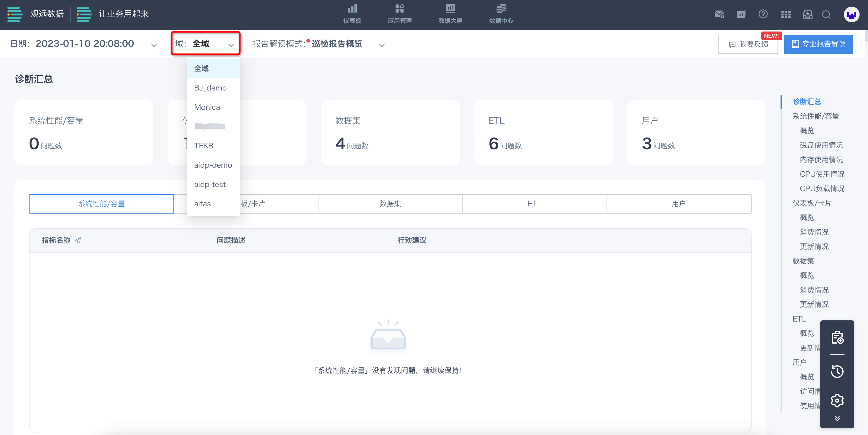The height and width of the screenshot is (435, 868).
Task: Select aidp-test in the domain list
Action: (x=213, y=184)
